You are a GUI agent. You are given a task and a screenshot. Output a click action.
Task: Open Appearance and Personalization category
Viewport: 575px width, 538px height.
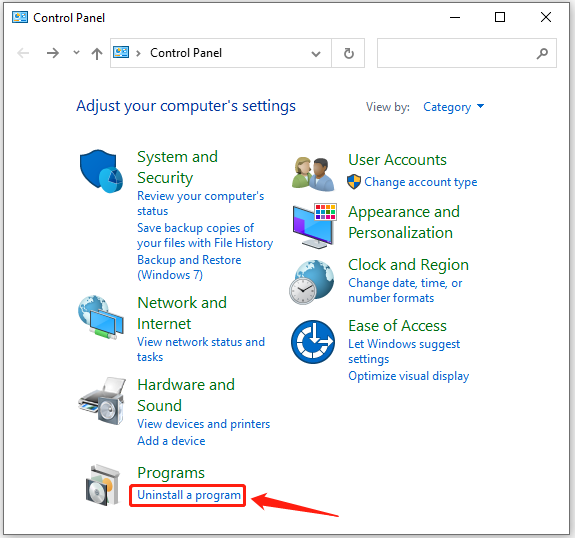click(x=404, y=222)
